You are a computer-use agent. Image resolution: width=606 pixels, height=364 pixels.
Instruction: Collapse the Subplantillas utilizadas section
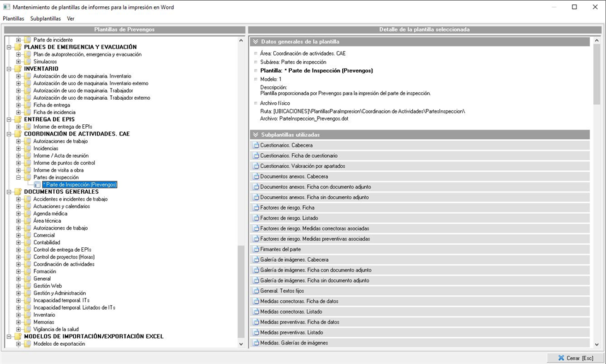tap(255, 135)
